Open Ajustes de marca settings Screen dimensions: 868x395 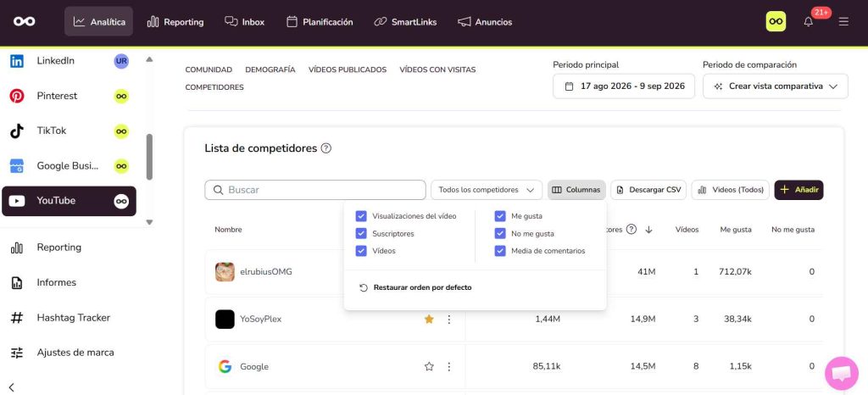(x=75, y=353)
